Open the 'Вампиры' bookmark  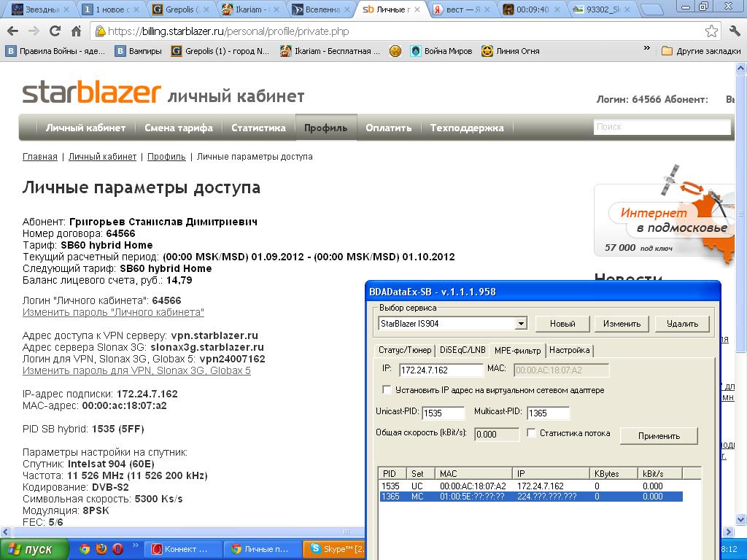click(x=138, y=51)
